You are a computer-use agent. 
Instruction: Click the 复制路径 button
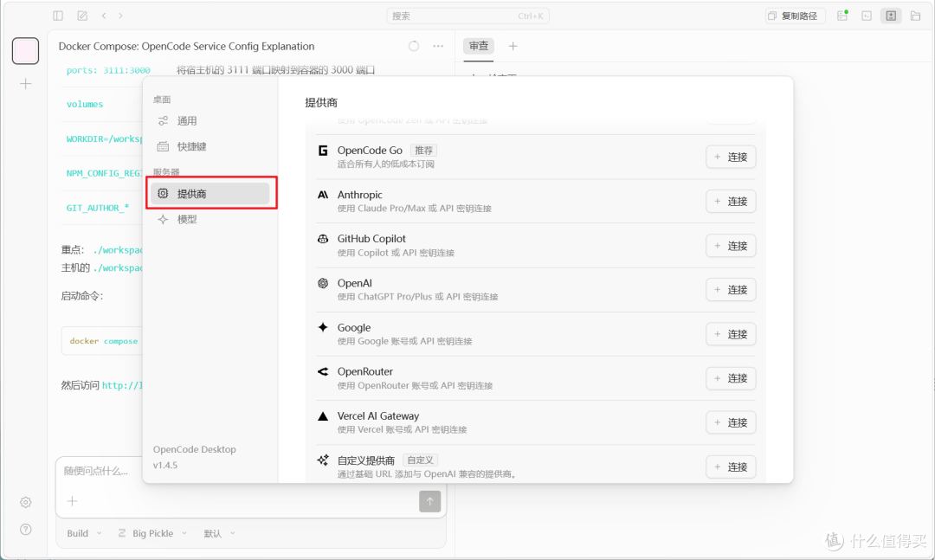(x=795, y=16)
